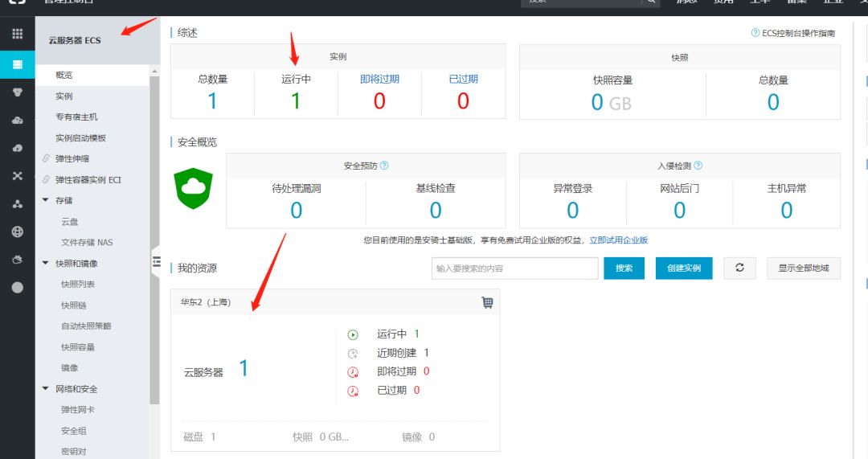Image resolution: width=868 pixels, height=459 pixels.
Task: Click the 异常登录 count of 0
Action: [572, 211]
